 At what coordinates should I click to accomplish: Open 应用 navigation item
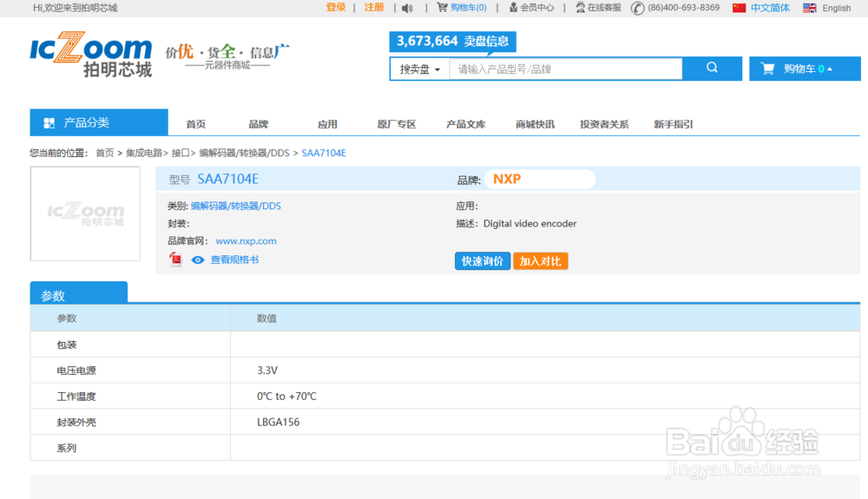328,124
